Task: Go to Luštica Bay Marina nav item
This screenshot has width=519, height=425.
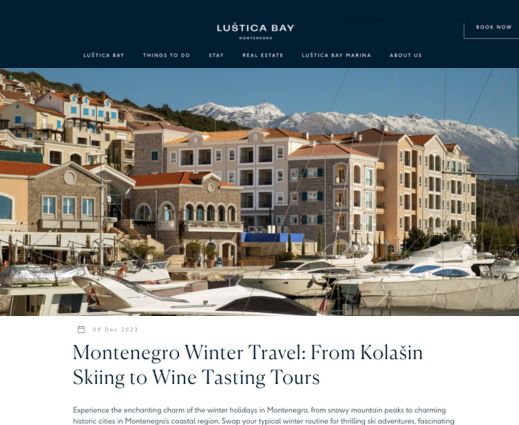Action: [336, 55]
